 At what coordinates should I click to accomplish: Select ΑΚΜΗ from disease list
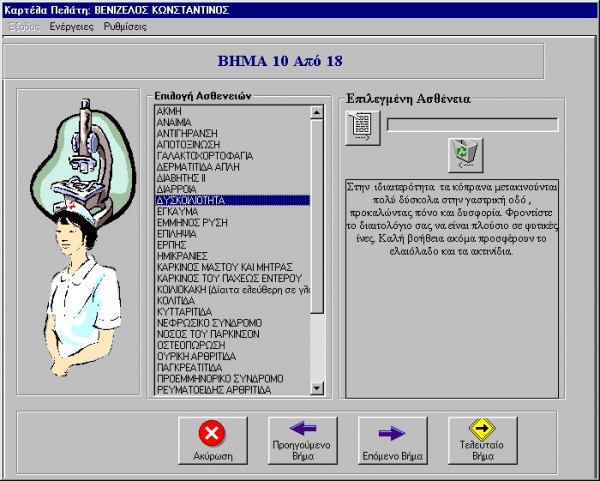point(169,112)
